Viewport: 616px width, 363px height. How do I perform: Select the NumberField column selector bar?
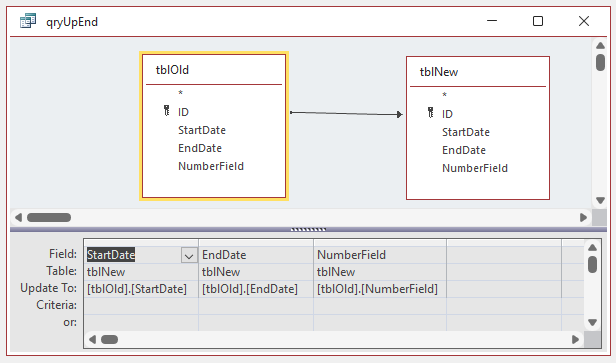pyautogui.click(x=380, y=243)
